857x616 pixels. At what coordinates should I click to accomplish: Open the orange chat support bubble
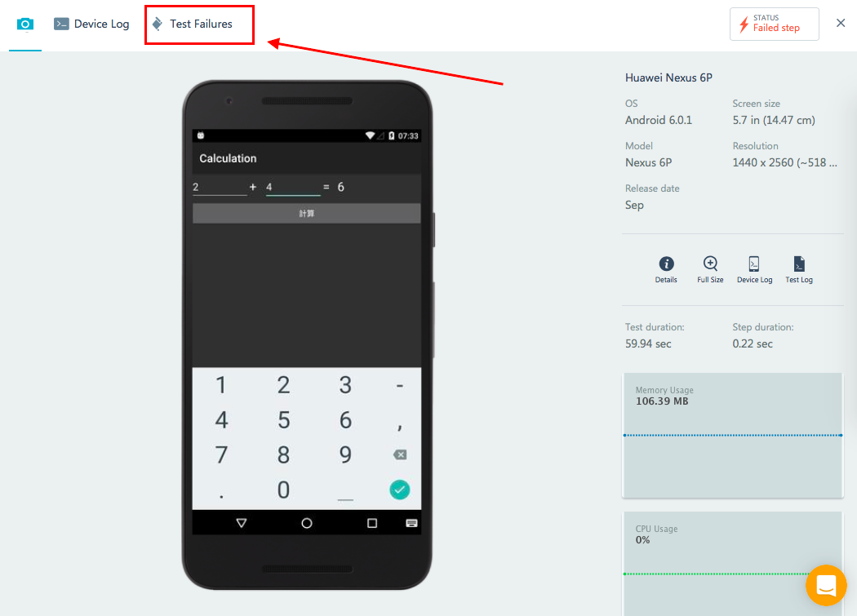(826, 585)
